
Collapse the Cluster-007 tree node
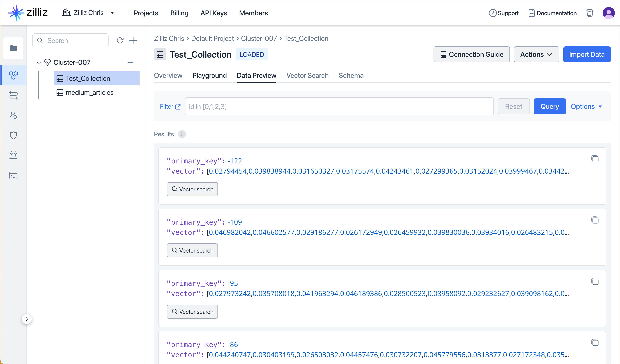(39, 62)
